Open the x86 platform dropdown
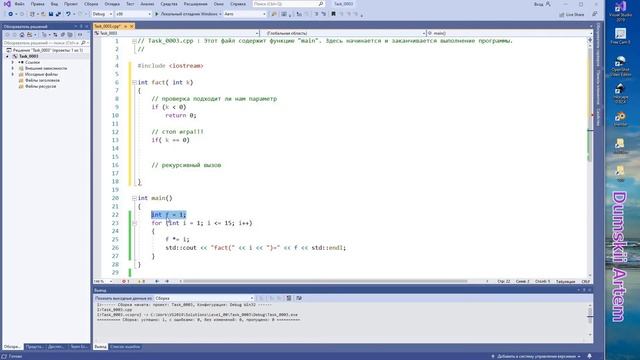Viewport: 640px width, 360px height. coord(133,14)
